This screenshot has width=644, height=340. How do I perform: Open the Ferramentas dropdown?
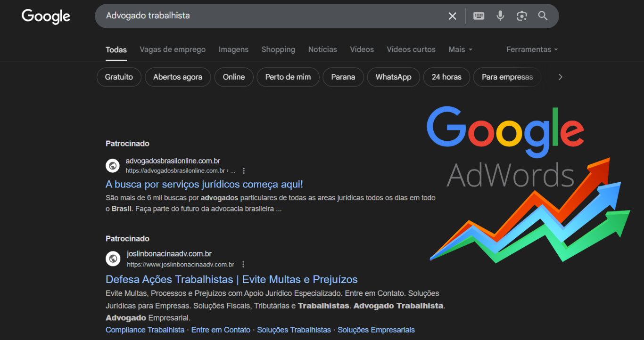(532, 49)
